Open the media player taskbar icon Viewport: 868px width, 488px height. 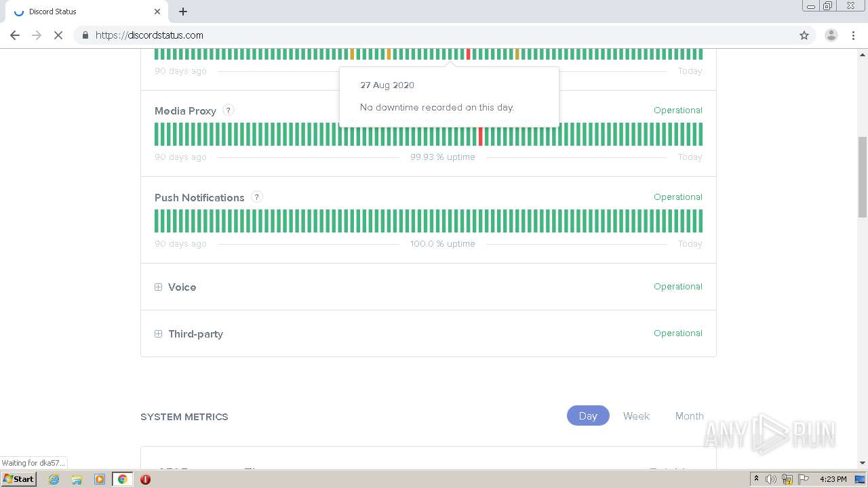click(x=99, y=479)
